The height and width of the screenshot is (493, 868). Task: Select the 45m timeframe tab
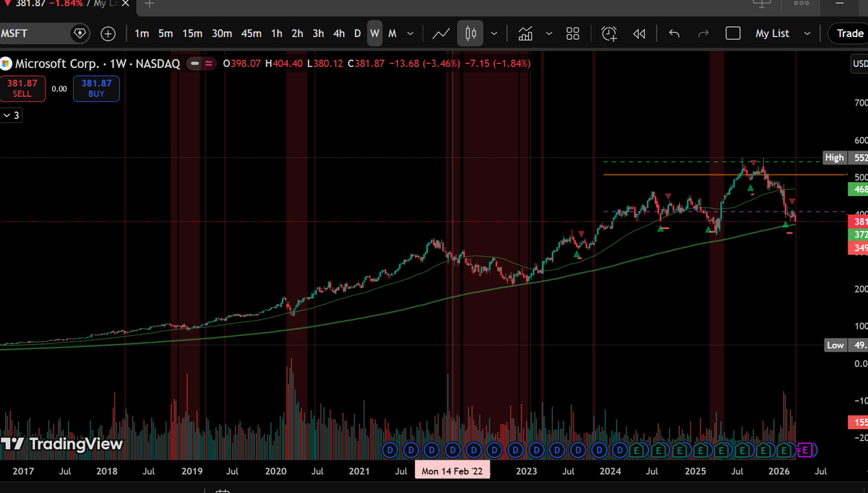(x=252, y=33)
